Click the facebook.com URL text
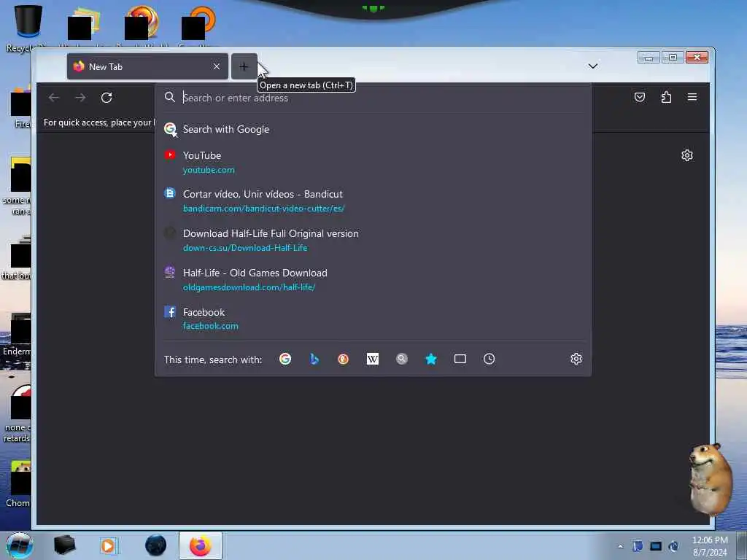 point(211,326)
